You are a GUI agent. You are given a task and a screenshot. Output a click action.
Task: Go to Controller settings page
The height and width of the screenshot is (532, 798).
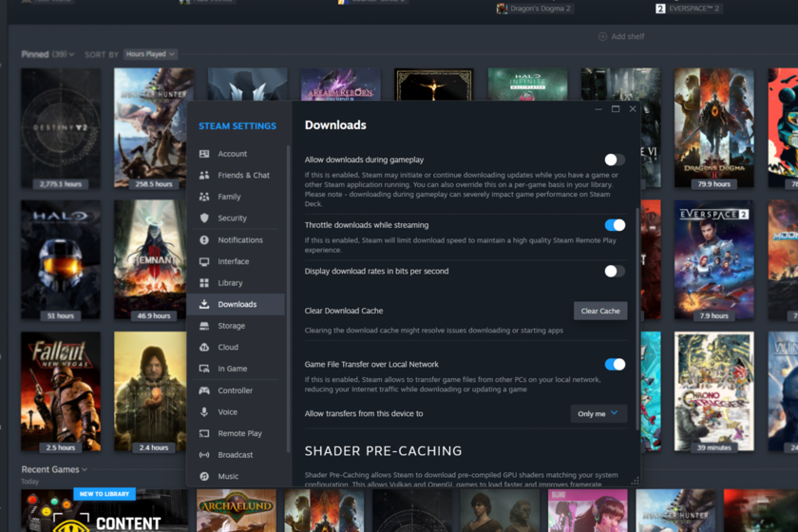pyautogui.click(x=236, y=390)
